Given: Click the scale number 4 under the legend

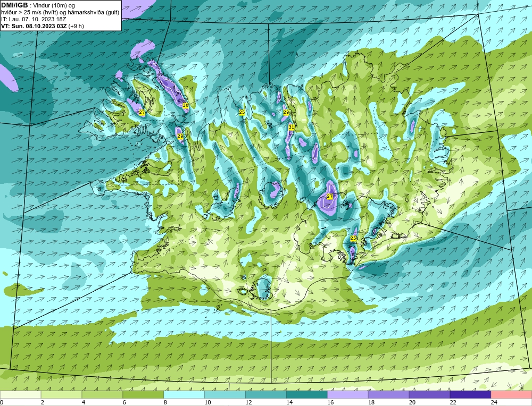Looking at the screenshot, I should 84,402.
